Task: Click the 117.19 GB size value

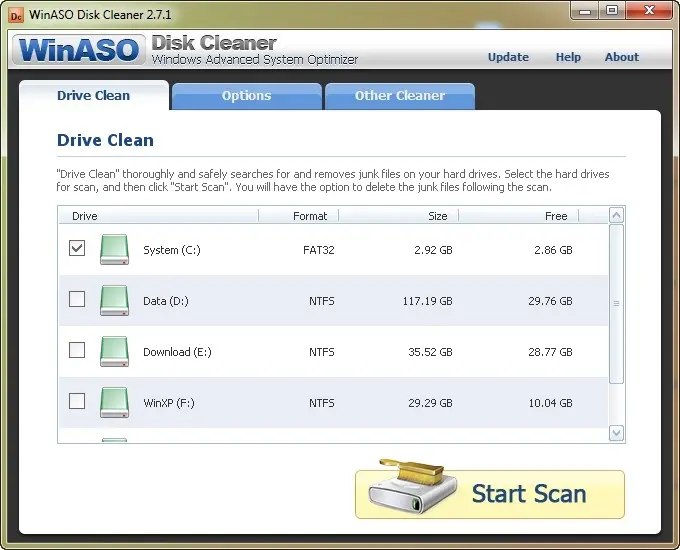Action: 428,301
